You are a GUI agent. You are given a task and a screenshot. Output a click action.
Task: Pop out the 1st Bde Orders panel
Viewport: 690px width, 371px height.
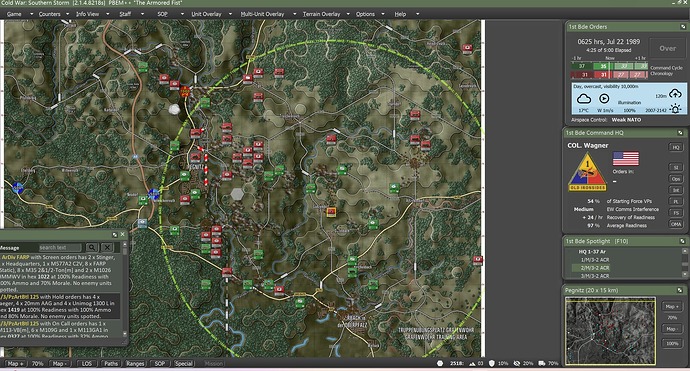(683, 27)
